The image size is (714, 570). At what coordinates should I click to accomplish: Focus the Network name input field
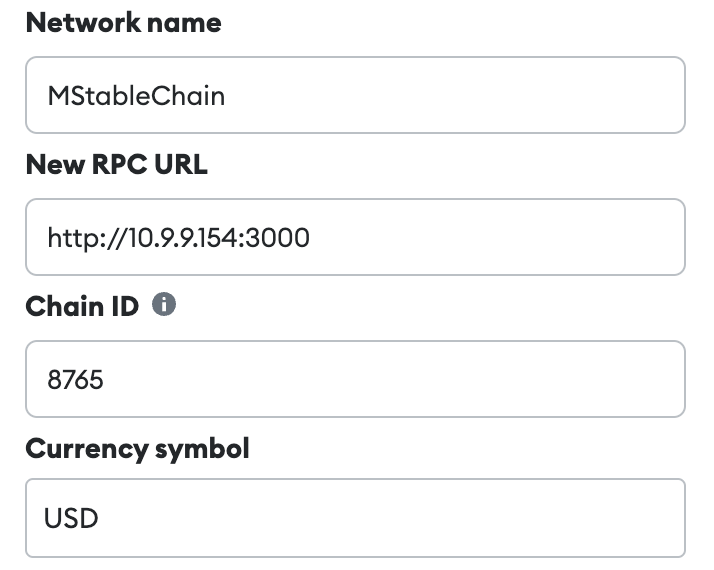(x=355, y=95)
